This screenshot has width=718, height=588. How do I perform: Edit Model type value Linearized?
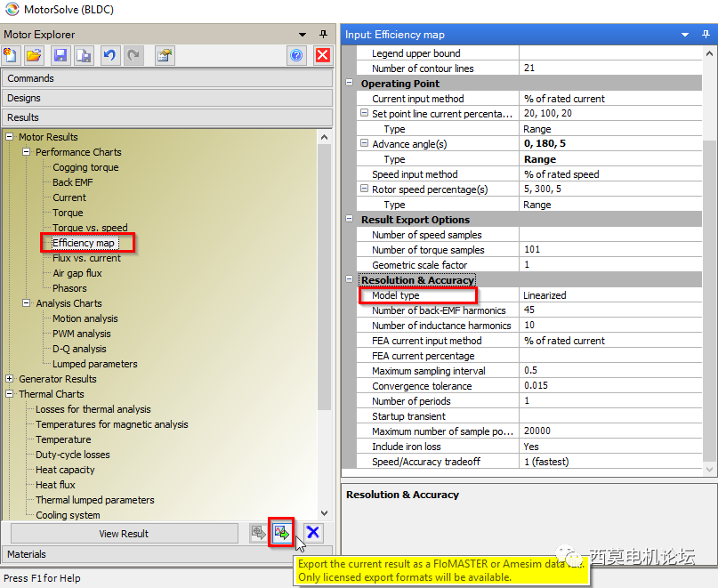(610, 295)
